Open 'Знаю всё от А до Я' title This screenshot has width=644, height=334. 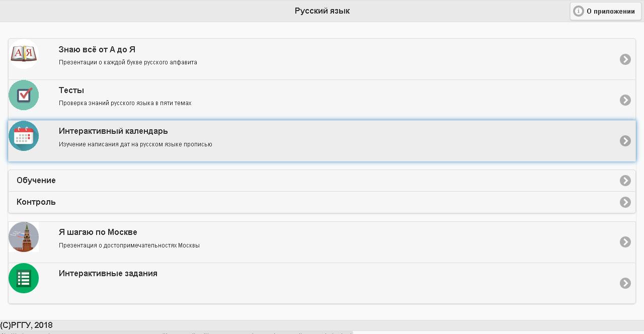point(97,50)
